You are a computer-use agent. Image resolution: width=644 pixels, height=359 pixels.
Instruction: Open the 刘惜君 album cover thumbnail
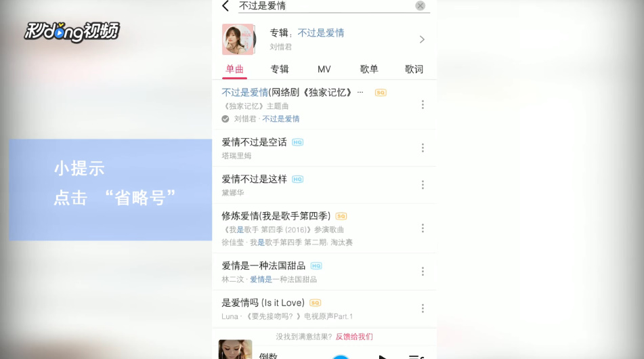pyautogui.click(x=238, y=39)
